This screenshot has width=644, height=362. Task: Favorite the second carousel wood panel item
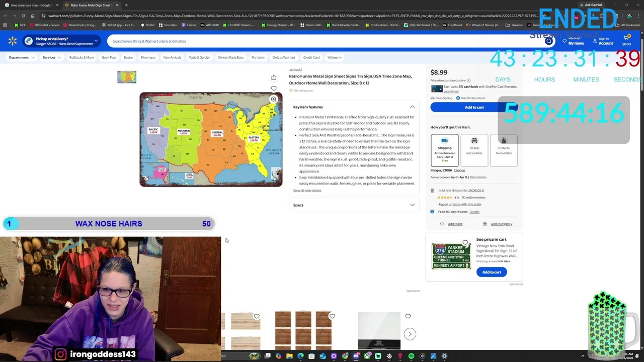coord(332,316)
